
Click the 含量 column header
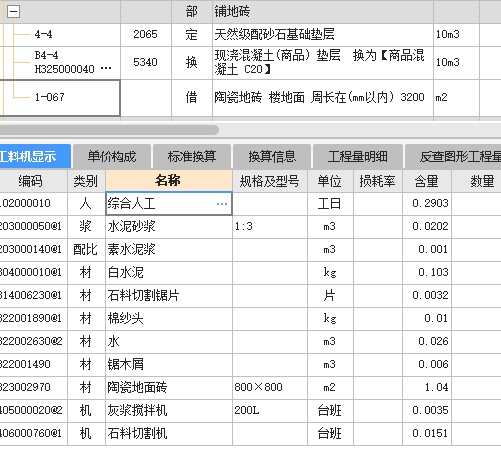point(427,181)
